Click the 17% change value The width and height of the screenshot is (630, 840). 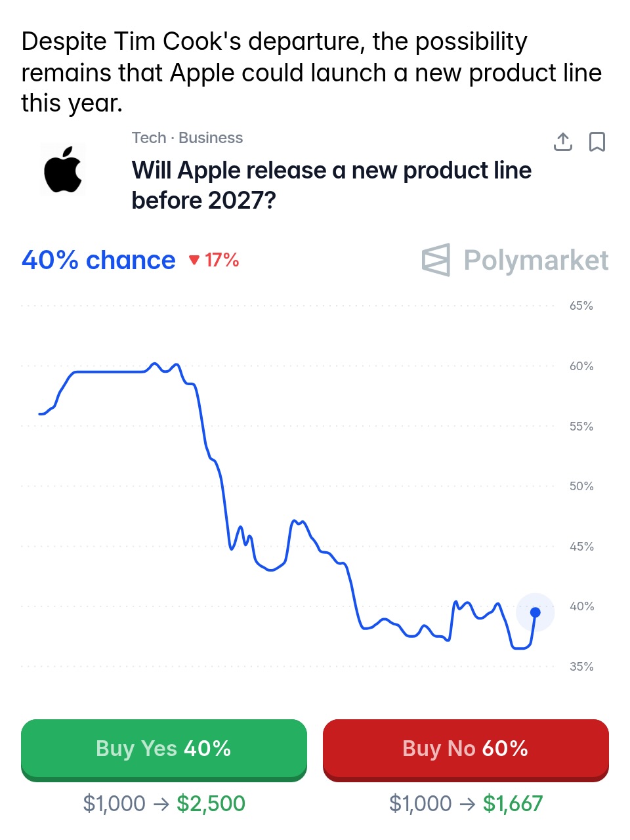tap(222, 260)
